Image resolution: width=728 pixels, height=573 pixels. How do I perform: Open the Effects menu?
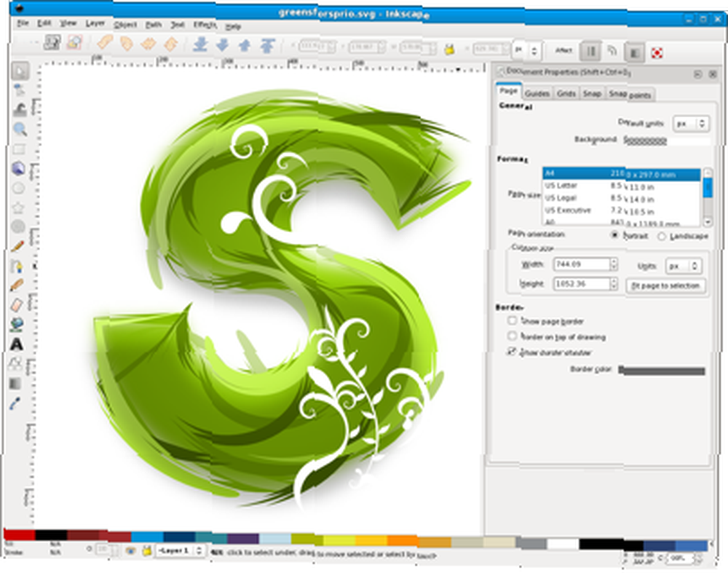tap(205, 25)
